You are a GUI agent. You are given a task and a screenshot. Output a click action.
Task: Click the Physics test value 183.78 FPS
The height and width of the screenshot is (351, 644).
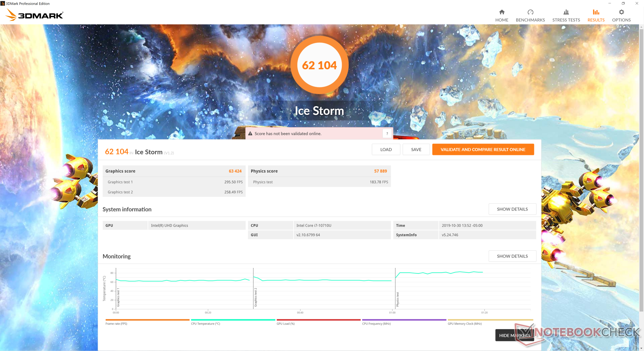(x=379, y=182)
